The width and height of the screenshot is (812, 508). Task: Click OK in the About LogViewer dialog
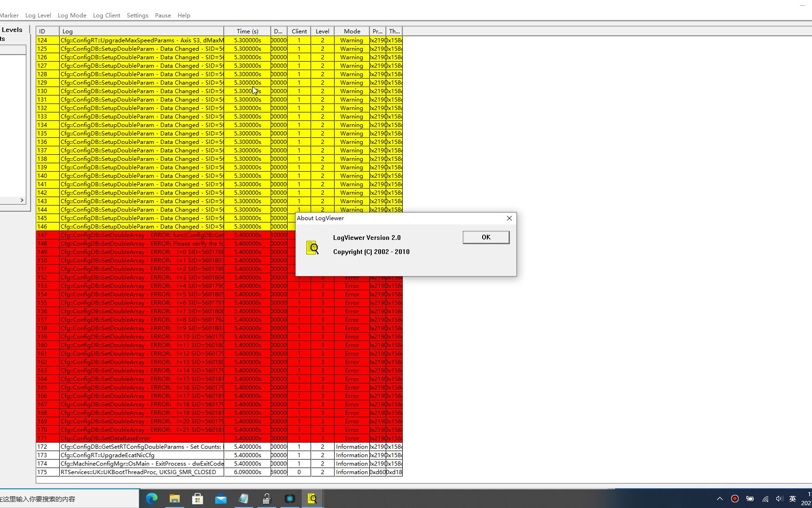[486, 237]
